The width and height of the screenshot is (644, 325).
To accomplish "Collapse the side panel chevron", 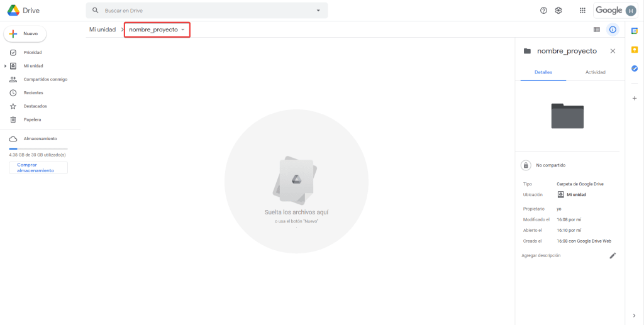I will pos(635,315).
